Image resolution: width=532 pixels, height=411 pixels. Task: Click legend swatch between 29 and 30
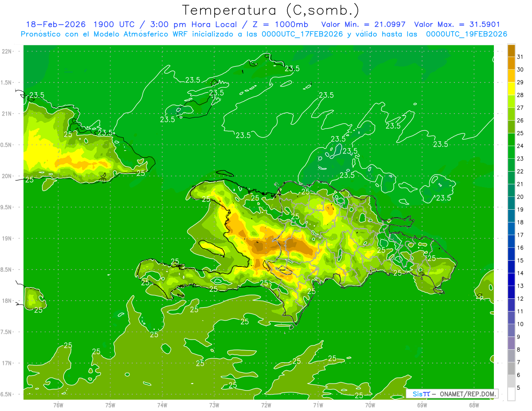pyautogui.click(x=511, y=76)
